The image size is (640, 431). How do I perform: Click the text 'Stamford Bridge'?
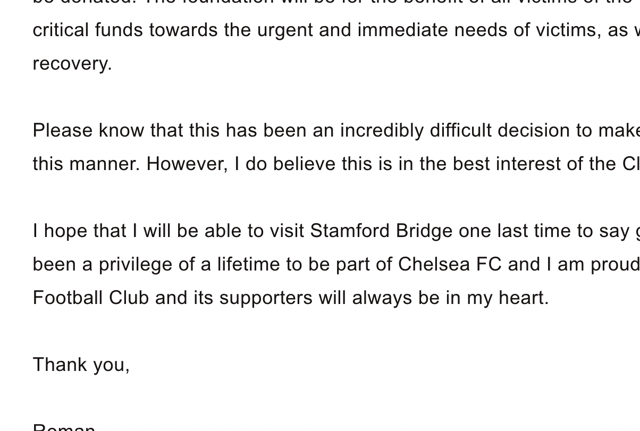(x=381, y=231)
